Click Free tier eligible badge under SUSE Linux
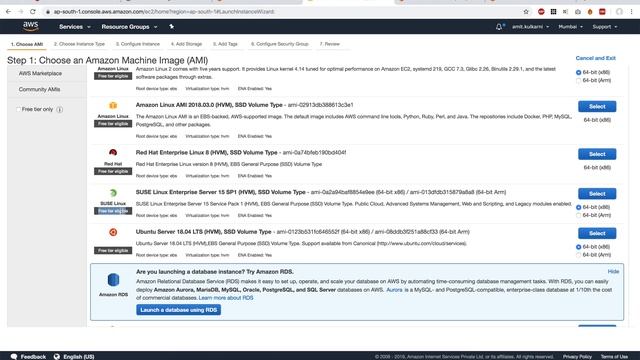The width and height of the screenshot is (640, 360). click(x=113, y=211)
